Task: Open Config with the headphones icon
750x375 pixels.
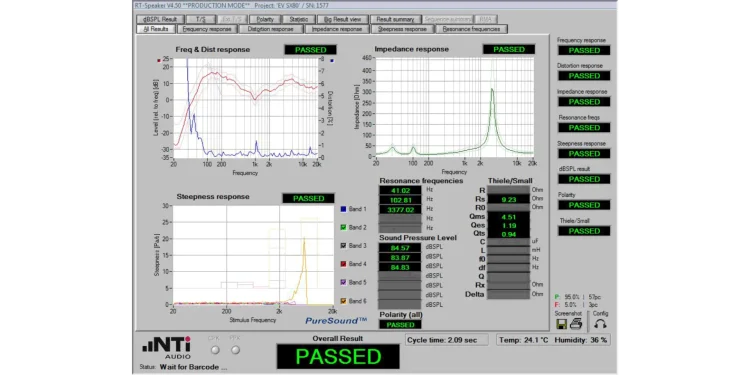Action: tap(601, 324)
